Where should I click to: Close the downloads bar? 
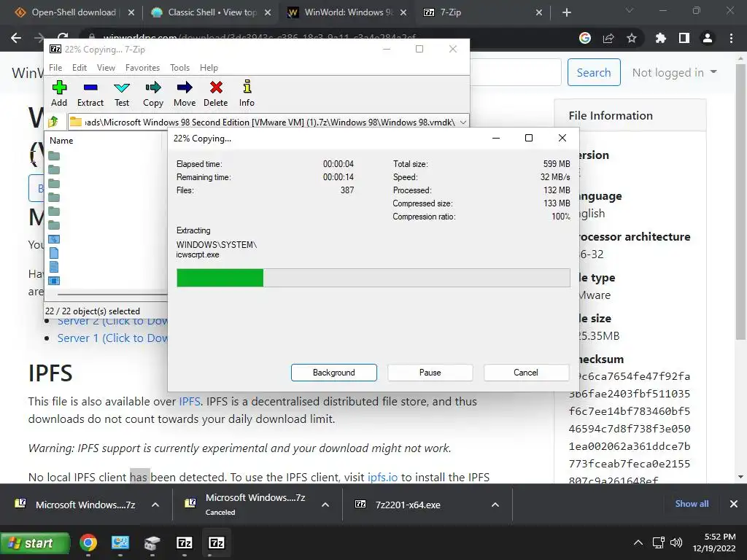coord(734,504)
